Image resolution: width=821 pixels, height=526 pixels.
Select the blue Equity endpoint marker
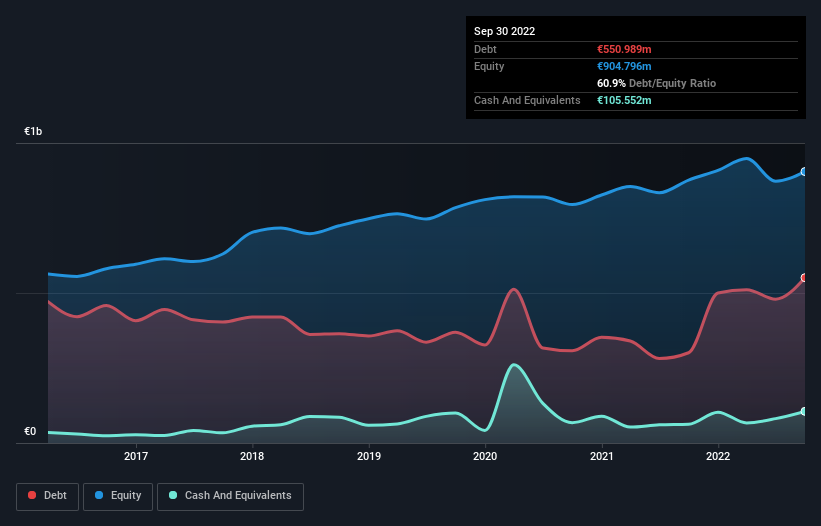[804, 172]
